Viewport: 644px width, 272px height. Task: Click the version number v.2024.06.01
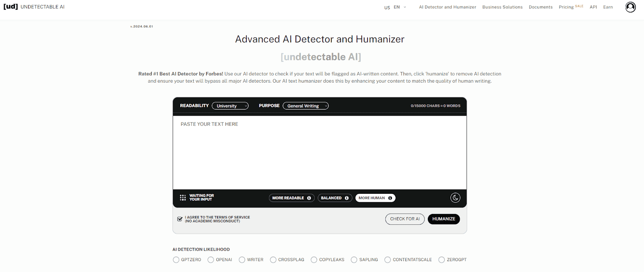click(x=142, y=27)
